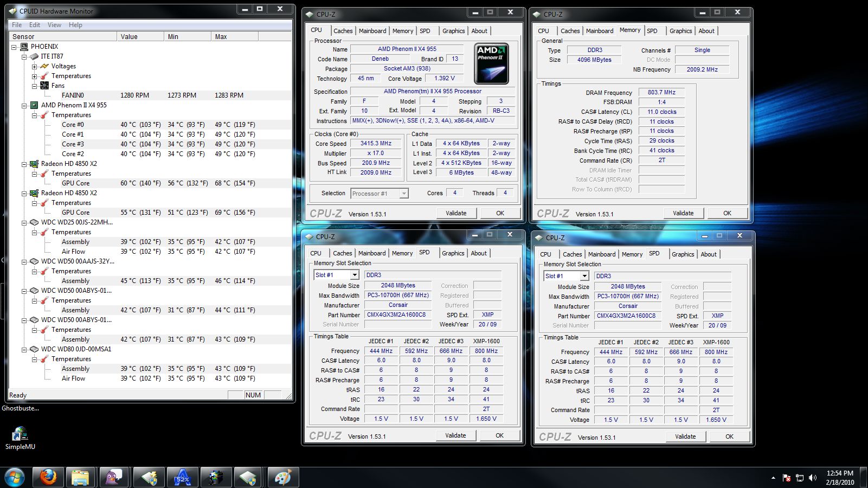The height and width of the screenshot is (488, 868).
Task: Click the volume speaker tray icon
Action: click(x=812, y=478)
